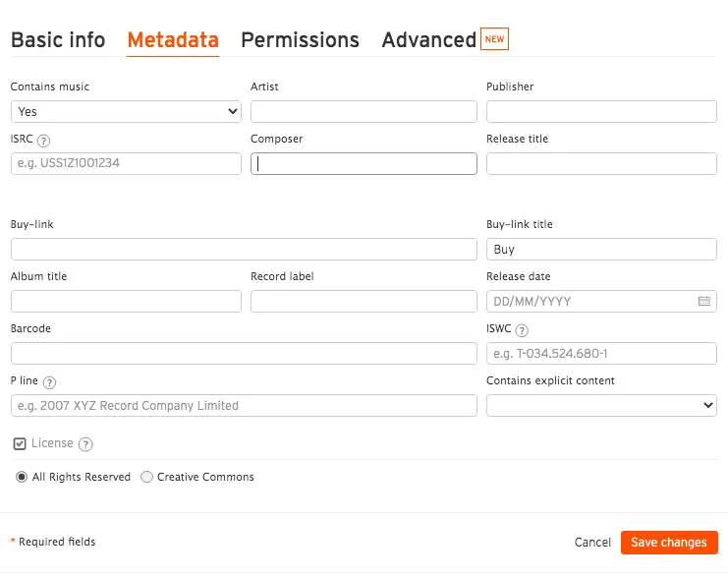728x578 pixels.
Task: Click the Save changes button
Action: [668, 543]
